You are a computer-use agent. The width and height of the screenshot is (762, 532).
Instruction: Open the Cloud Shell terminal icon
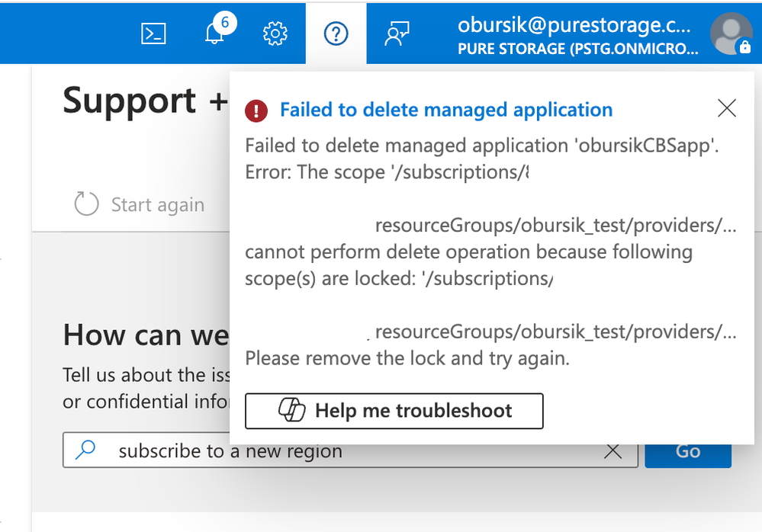point(153,34)
